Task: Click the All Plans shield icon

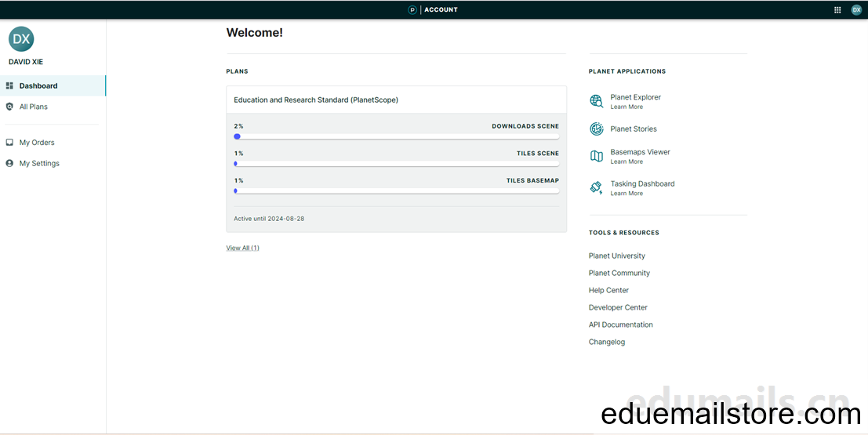Action: pos(9,107)
